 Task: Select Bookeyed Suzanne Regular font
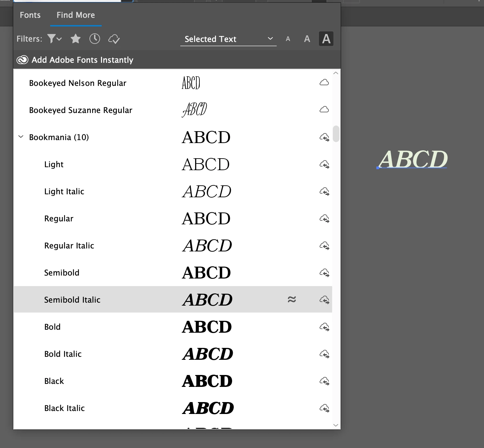173,110
